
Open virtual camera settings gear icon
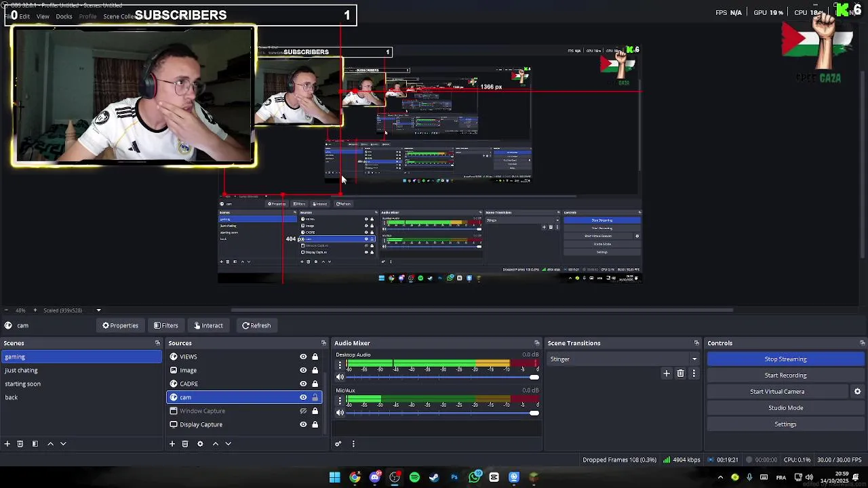point(857,392)
